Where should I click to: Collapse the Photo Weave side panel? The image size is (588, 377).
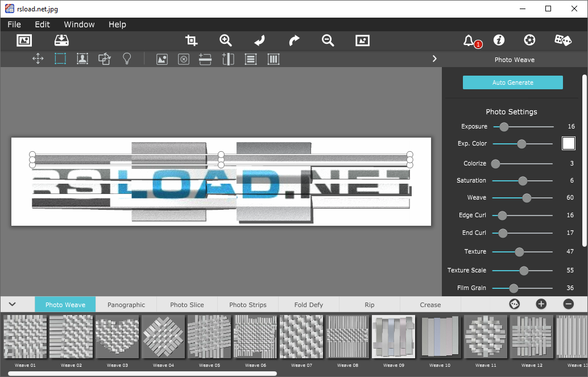[434, 59]
